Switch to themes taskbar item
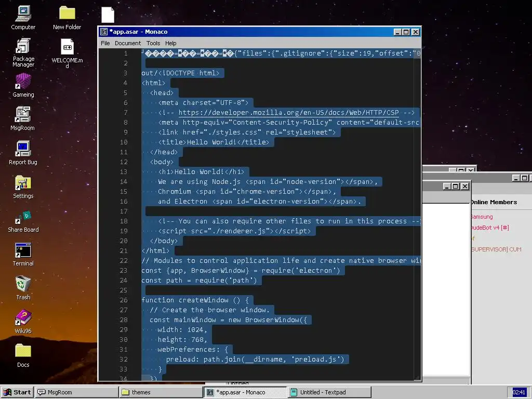The height and width of the screenshot is (399, 532). coord(161,392)
